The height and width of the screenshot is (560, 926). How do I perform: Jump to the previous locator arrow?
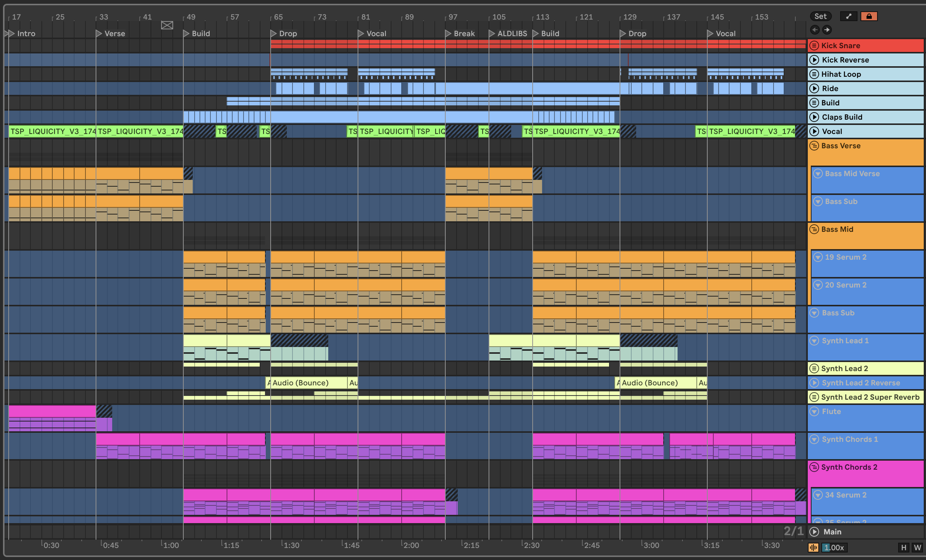pyautogui.click(x=815, y=30)
